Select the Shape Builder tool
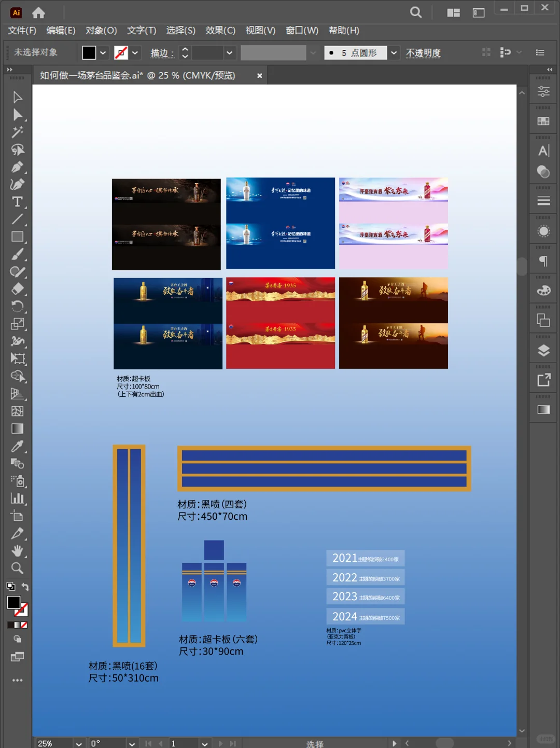 (18, 377)
